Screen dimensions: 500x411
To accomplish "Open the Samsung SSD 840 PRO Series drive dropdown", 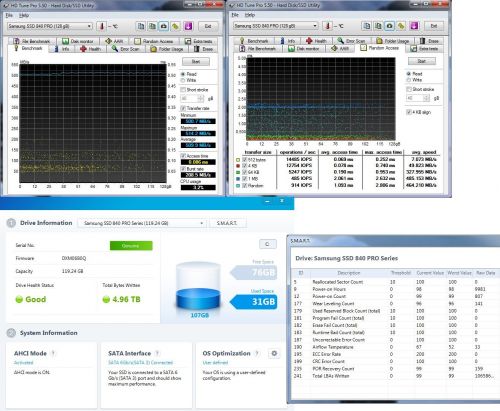I will (142, 223).
